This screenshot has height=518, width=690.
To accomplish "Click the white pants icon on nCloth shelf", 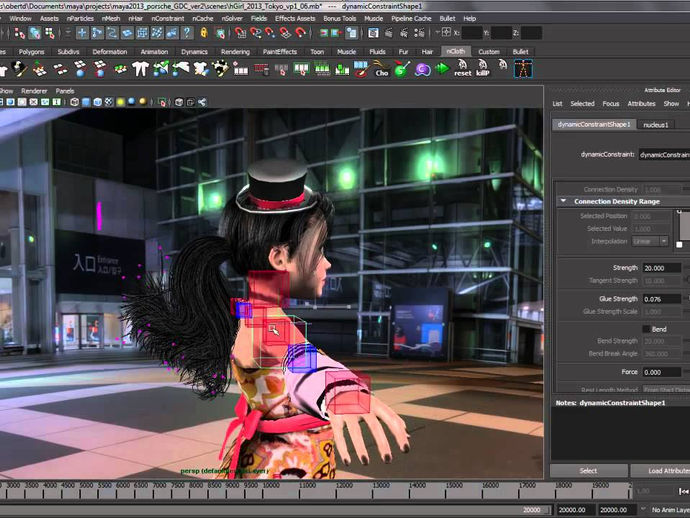I will [x=140, y=69].
